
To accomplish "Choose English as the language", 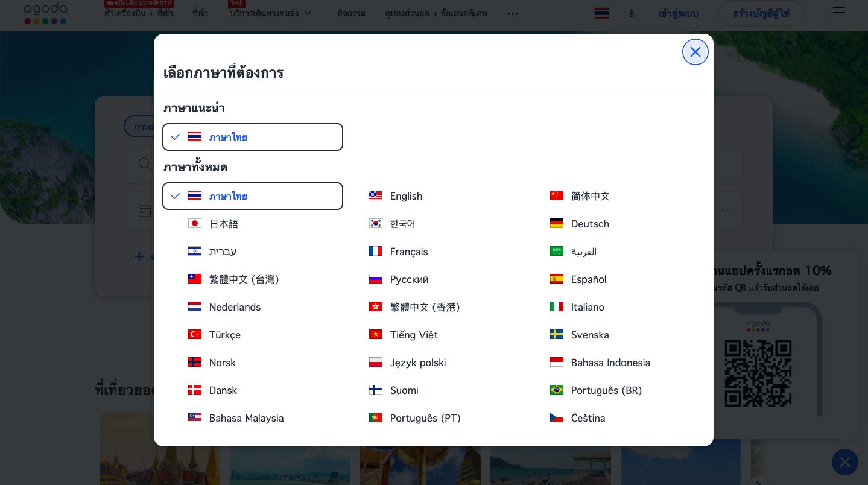I will (405, 196).
